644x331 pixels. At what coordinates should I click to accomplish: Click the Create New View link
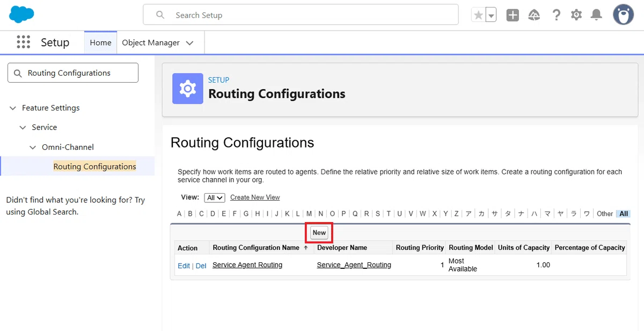pyautogui.click(x=255, y=197)
